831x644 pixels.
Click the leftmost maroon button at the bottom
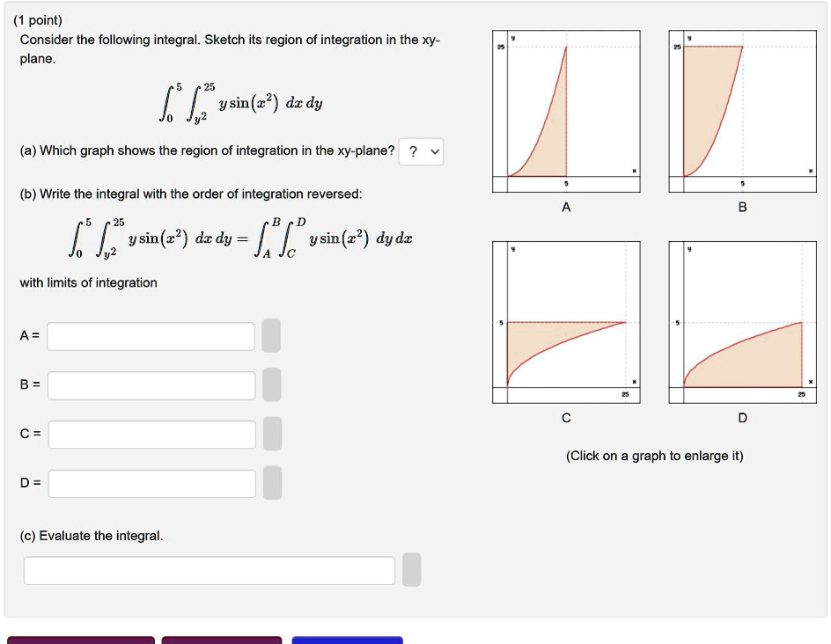pos(80,639)
